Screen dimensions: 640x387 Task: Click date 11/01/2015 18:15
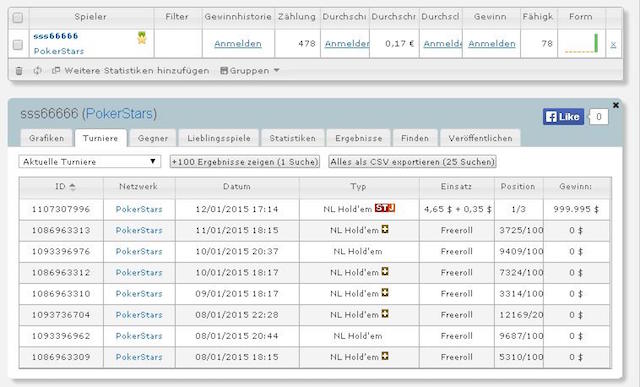tap(237, 231)
